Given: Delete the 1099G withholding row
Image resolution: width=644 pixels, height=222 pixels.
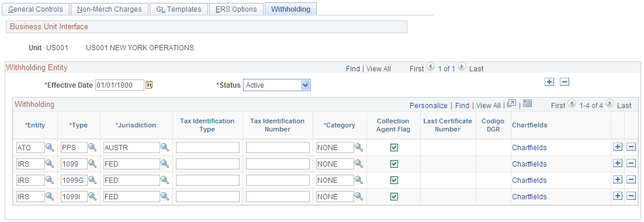Looking at the screenshot, I should coord(631,180).
